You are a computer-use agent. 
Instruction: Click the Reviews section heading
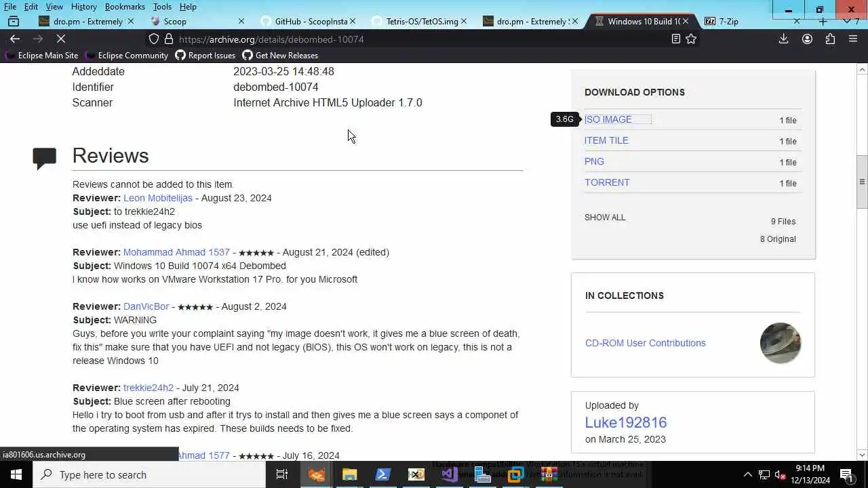pos(111,155)
